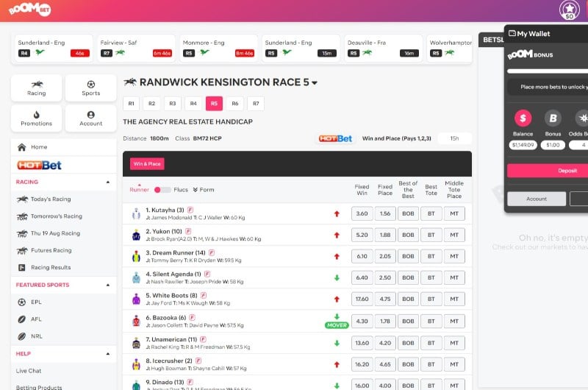The height and width of the screenshot is (390, 588).
Task: Select BOB for Dream Runner
Action: 408,256
